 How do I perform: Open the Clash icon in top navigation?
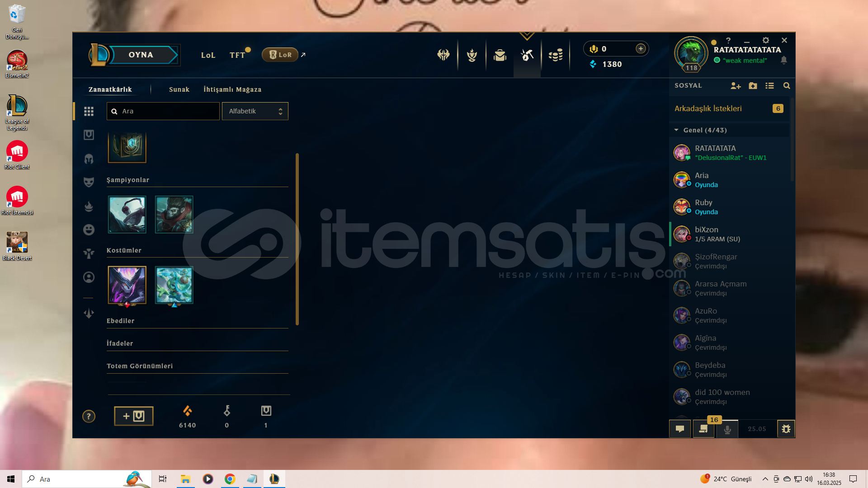click(x=443, y=55)
